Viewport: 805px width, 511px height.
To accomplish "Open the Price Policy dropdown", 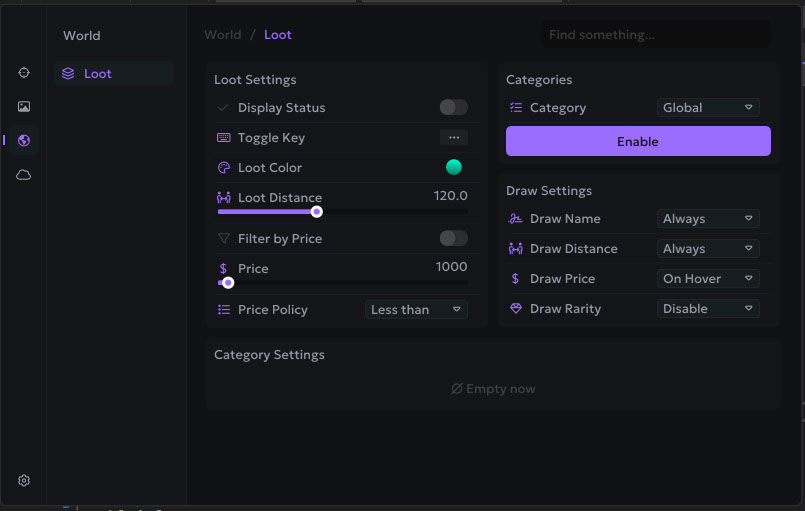I will tap(416, 310).
